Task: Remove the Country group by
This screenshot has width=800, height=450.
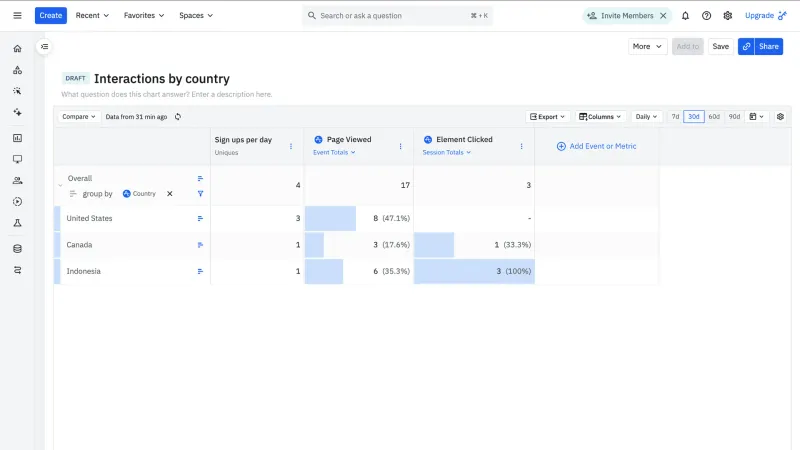Action: (170, 194)
